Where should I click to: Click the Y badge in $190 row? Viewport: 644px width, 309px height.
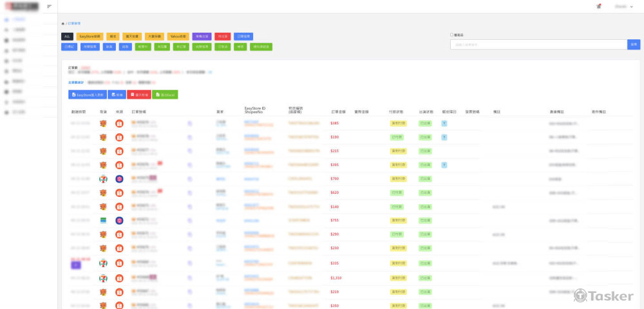[444, 137]
